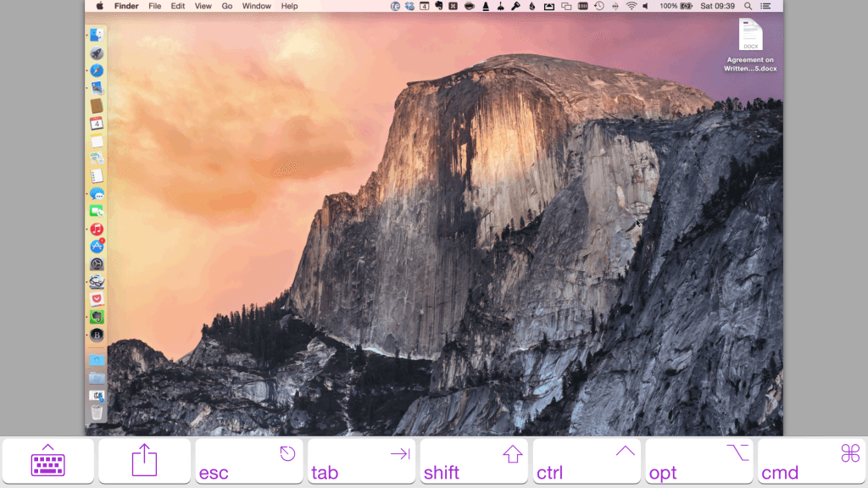Open Spotlight search in the menu bar

(747, 6)
